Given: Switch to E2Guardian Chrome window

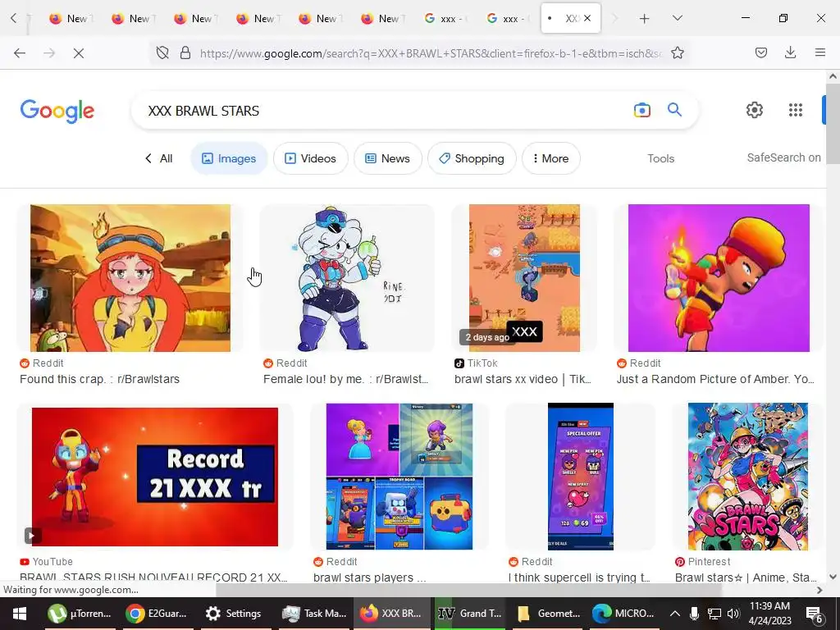Looking at the screenshot, I should (157, 614).
